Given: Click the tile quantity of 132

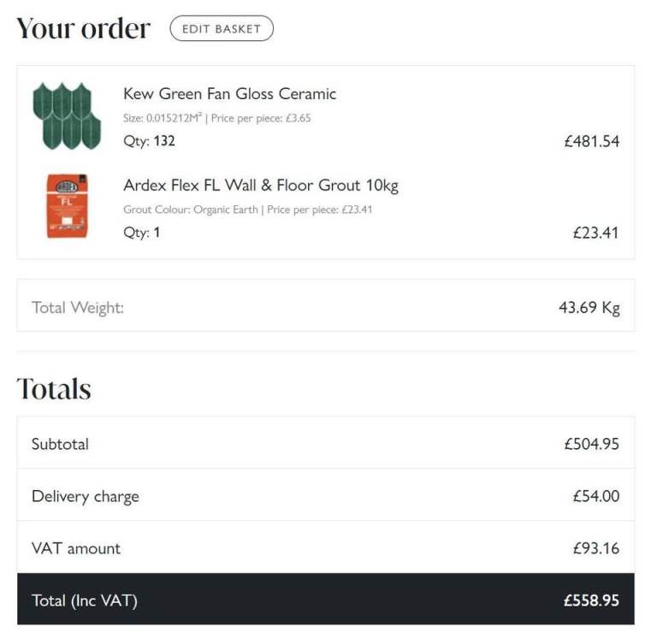Looking at the screenshot, I should (164, 141).
